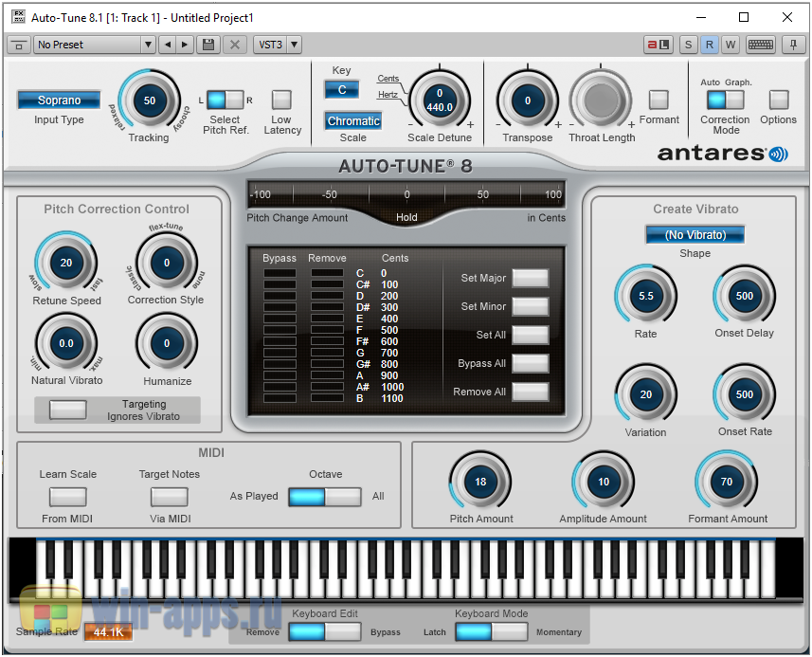The width and height of the screenshot is (812, 657).
Task: Click the Remove All button
Action: tap(531, 392)
